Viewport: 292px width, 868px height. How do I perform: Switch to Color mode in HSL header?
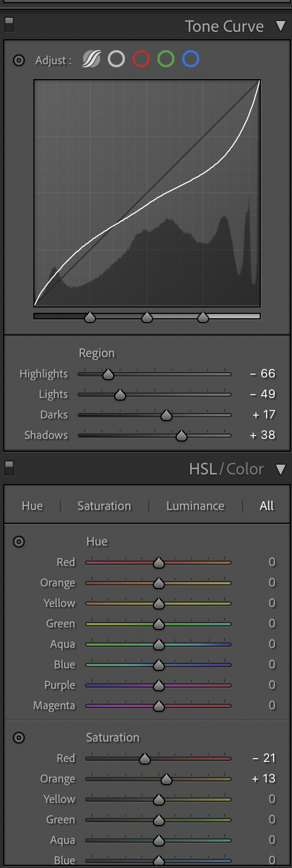point(245,469)
